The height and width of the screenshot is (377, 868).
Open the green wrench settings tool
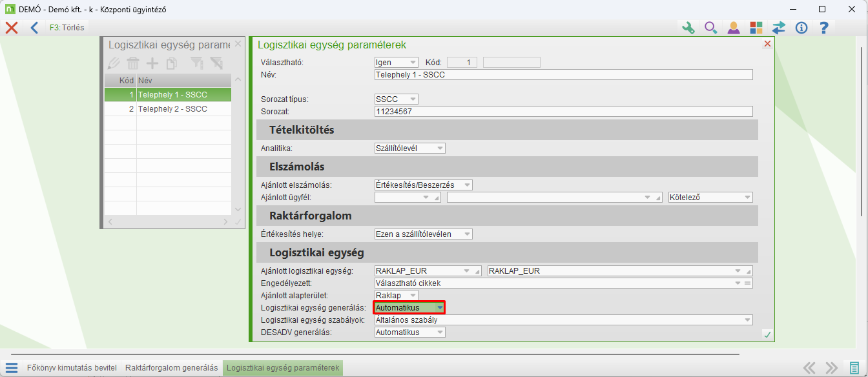coord(688,28)
